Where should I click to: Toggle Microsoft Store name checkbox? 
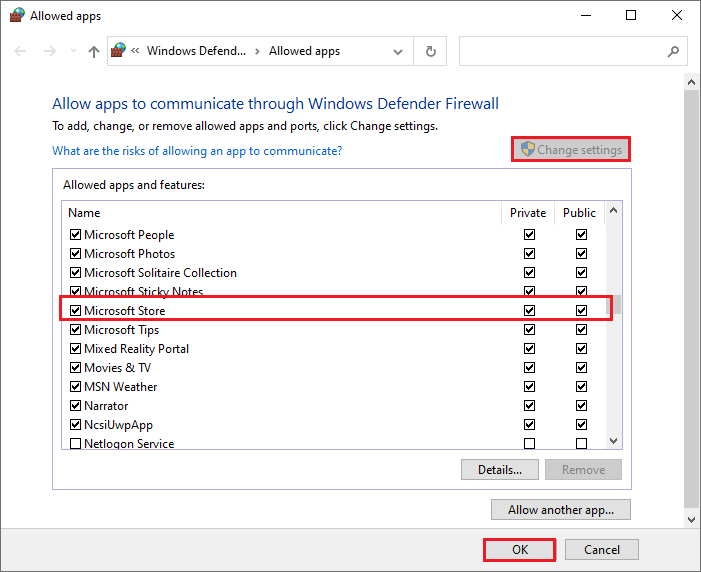coord(76,310)
